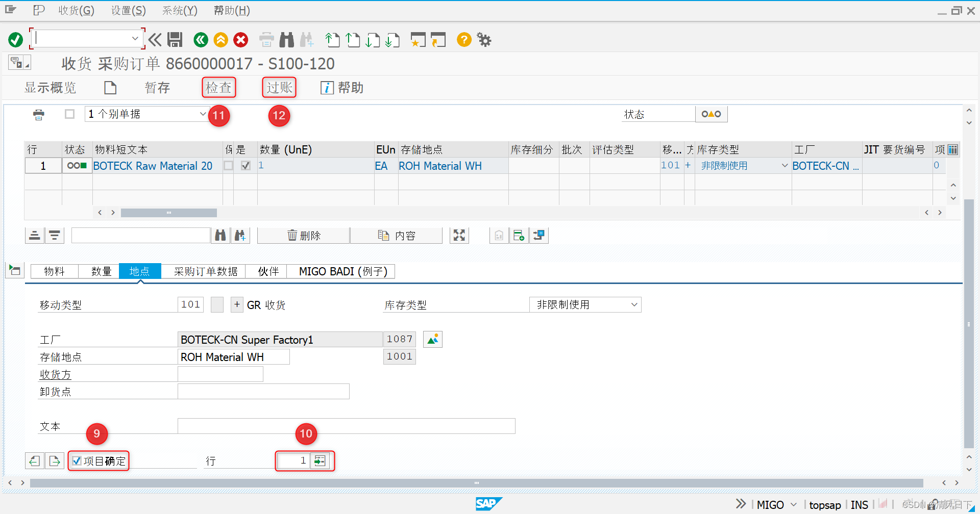The width and height of the screenshot is (980, 514).
Task: Expand the status bar double-arrow
Action: point(741,504)
